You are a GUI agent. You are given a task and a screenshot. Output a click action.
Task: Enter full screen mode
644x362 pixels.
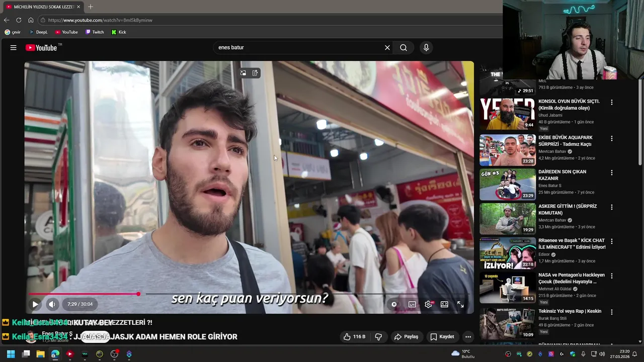(x=460, y=304)
